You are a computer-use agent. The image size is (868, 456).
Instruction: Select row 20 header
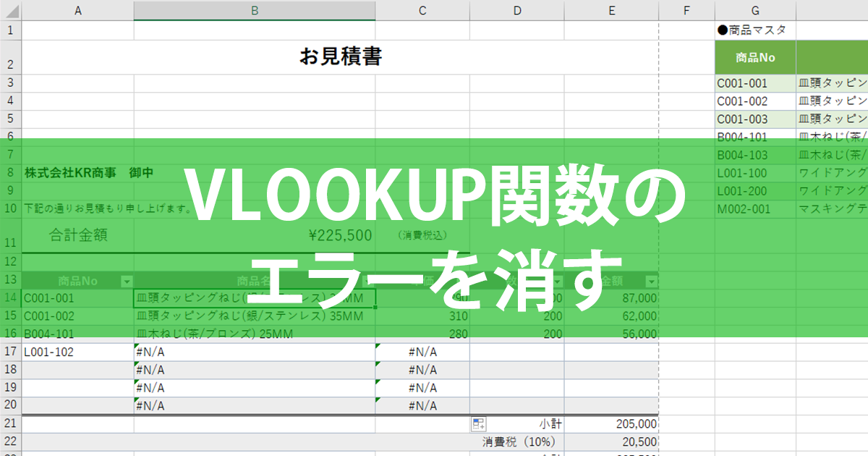click(11, 405)
